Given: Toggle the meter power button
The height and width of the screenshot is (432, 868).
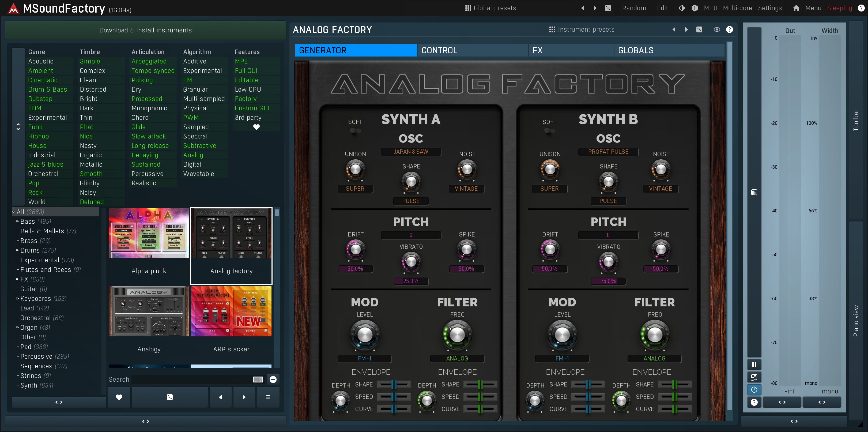Looking at the screenshot, I should click(754, 390).
